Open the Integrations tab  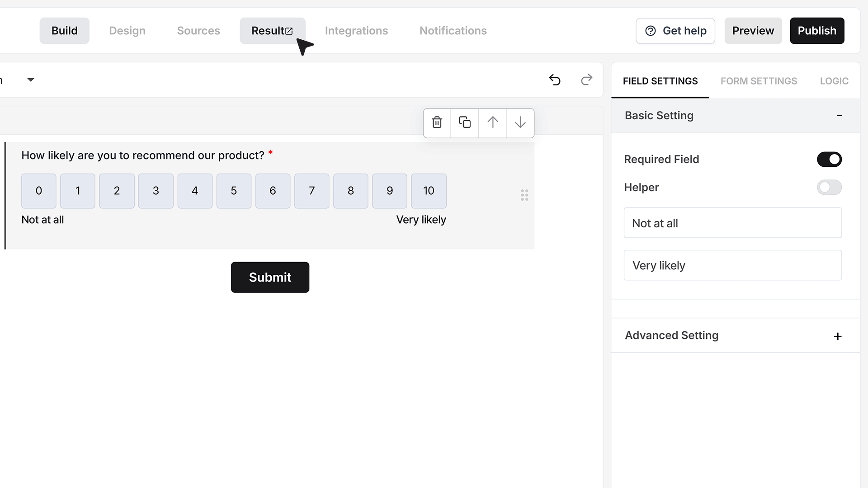356,31
